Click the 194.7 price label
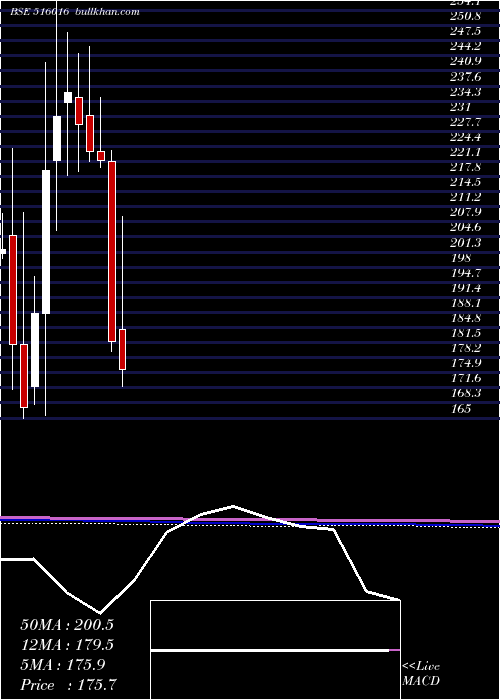This screenshot has height=700, width=500. 466,273
